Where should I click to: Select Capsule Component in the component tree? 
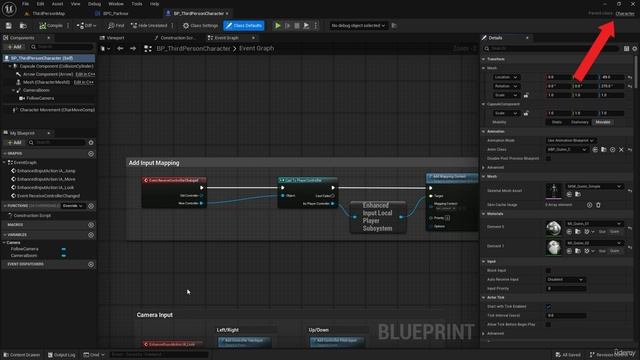[x=56, y=66]
